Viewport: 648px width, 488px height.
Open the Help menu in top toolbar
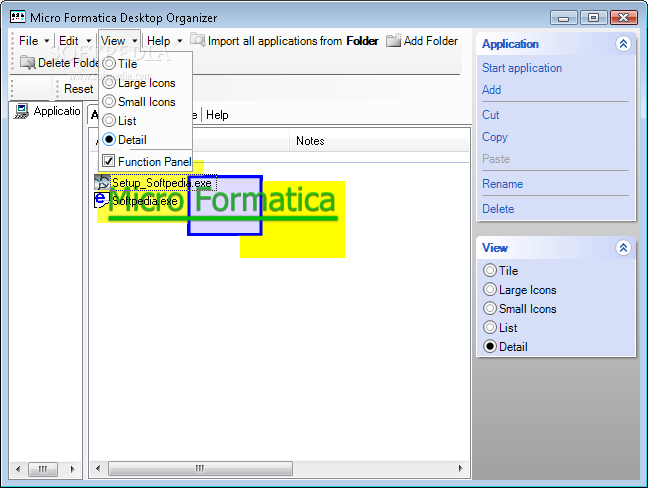(x=159, y=41)
